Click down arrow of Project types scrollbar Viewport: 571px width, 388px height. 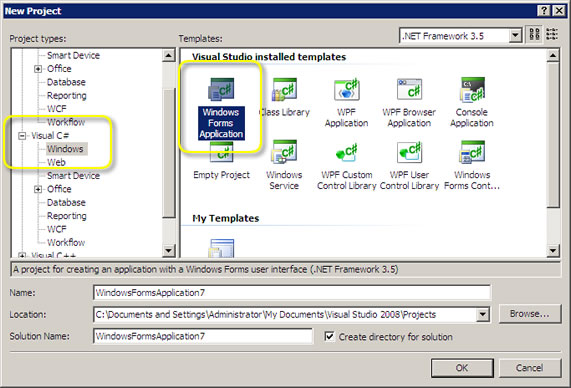[169, 250]
